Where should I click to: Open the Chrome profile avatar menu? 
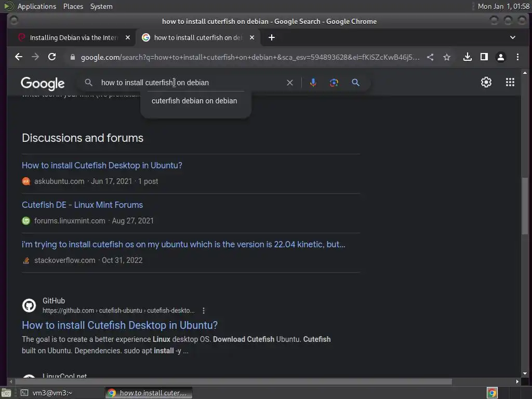pyautogui.click(x=501, y=57)
